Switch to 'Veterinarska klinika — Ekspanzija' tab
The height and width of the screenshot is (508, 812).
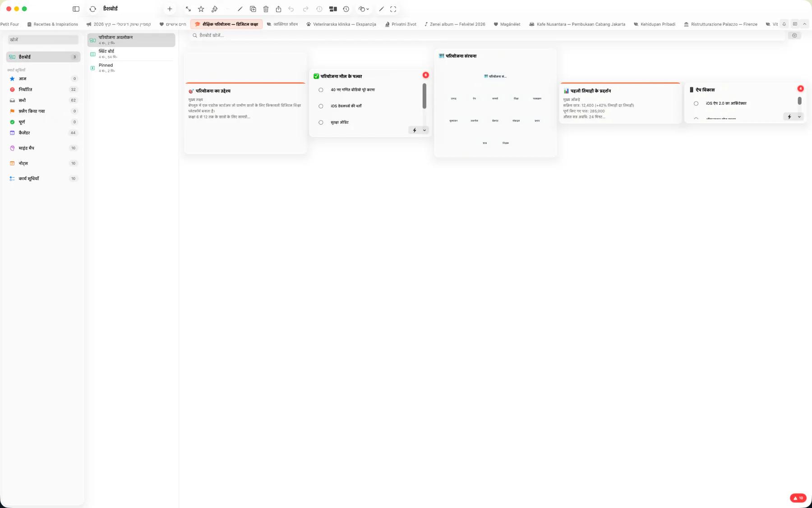[341, 24]
